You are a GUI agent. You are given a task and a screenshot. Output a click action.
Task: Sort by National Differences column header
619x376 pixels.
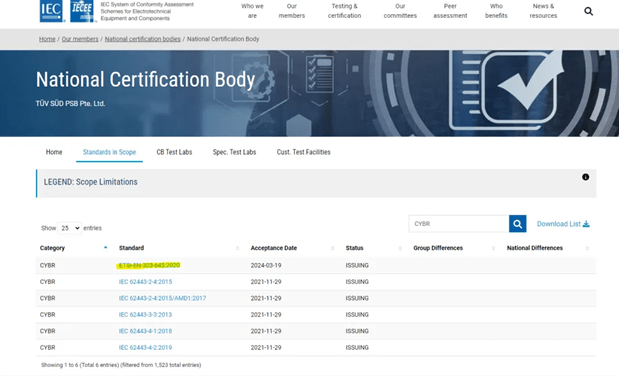pyautogui.click(x=535, y=248)
